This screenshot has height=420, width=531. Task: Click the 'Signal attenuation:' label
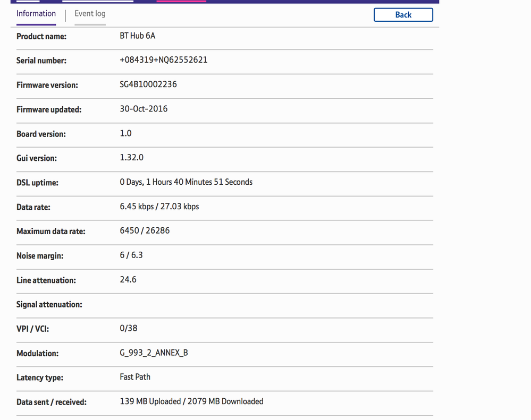pyautogui.click(x=49, y=305)
